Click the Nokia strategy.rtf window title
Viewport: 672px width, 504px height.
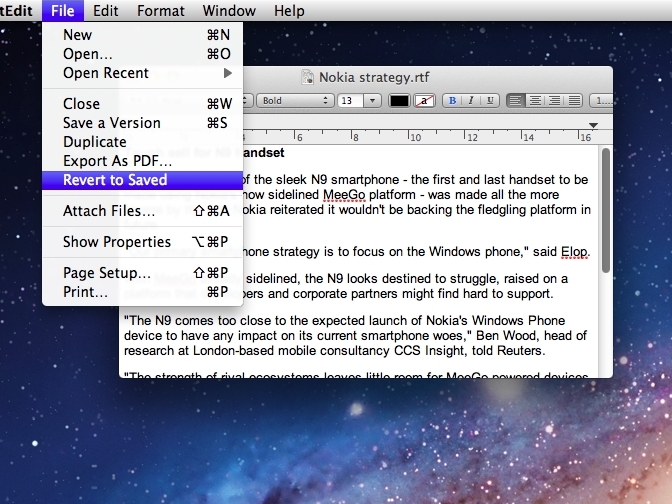[374, 77]
